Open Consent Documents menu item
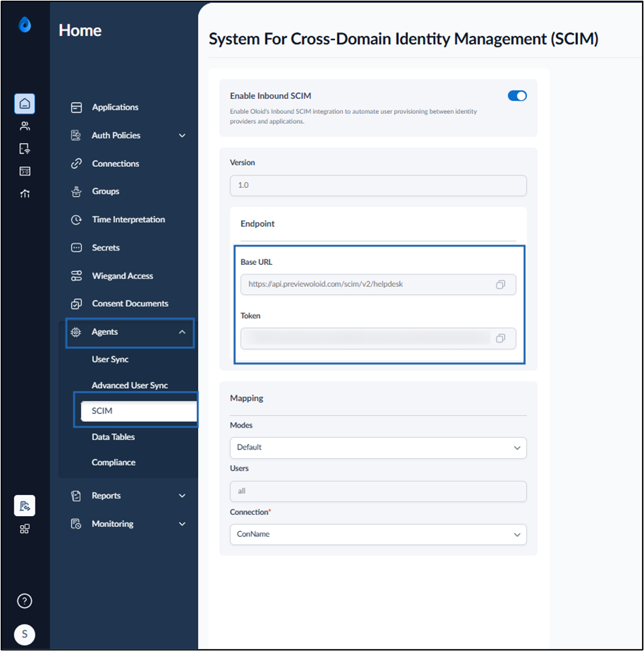 (130, 304)
